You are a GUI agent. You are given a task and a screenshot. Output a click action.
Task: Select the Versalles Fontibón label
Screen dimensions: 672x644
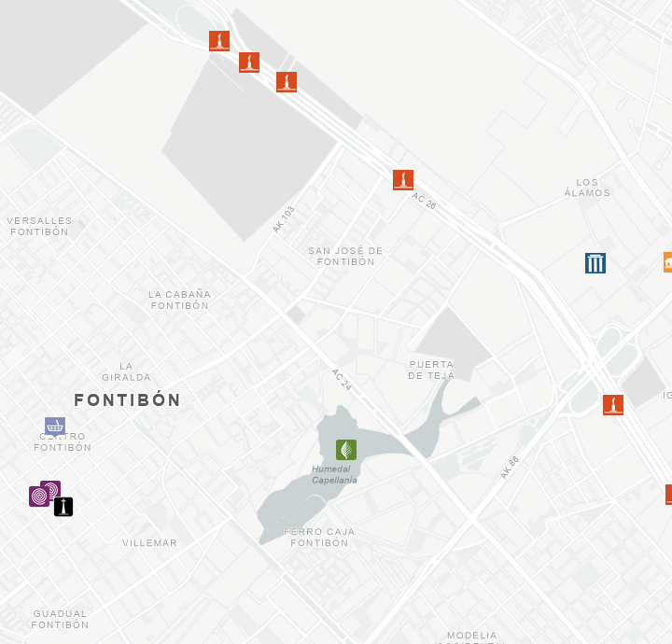[x=39, y=227]
